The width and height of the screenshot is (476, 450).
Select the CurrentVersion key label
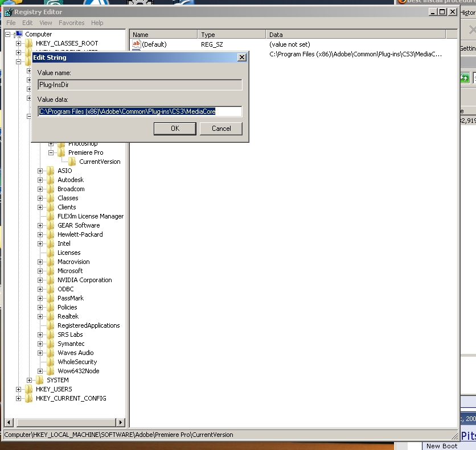click(x=100, y=162)
